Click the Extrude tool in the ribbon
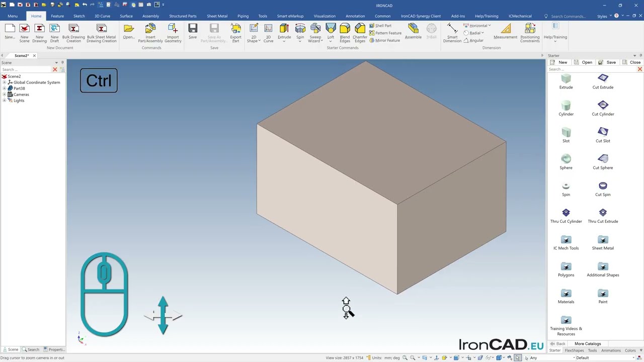Screen dimensions: 644x362 [284, 32]
